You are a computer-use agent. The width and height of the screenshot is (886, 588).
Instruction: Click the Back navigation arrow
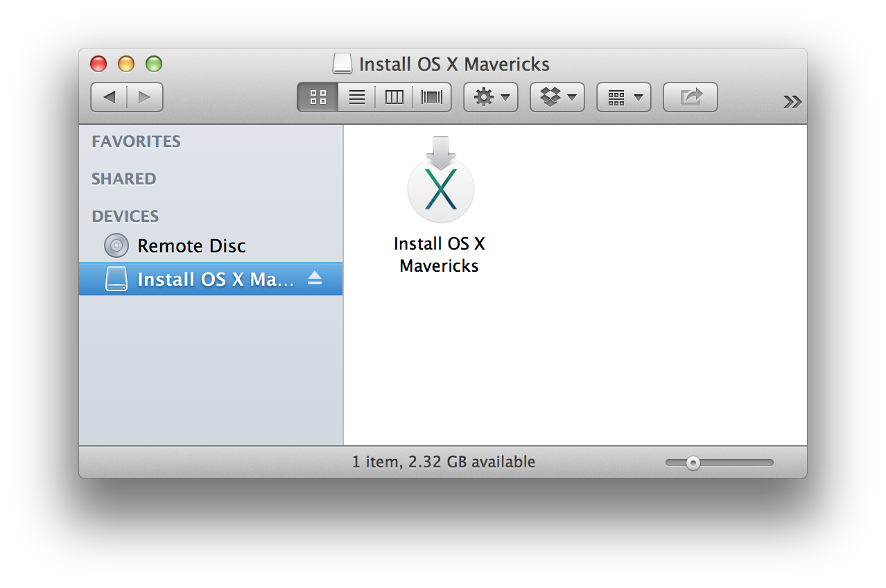109,97
